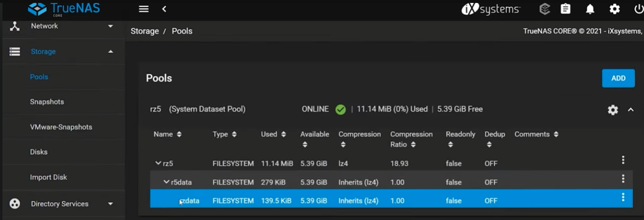Open the Import Disk sidebar item
The image size is (644, 220).
pyautogui.click(x=48, y=177)
